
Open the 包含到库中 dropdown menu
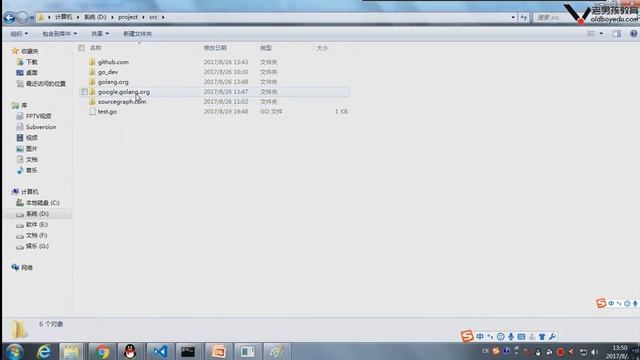pos(60,33)
